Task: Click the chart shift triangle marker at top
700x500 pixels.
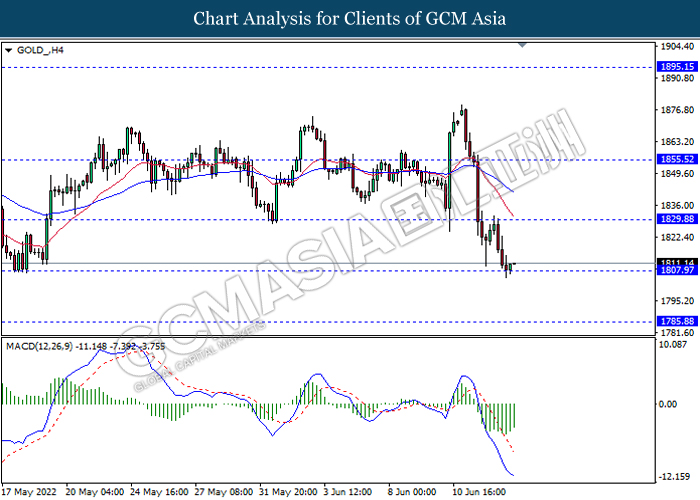Action: pyautogui.click(x=522, y=45)
